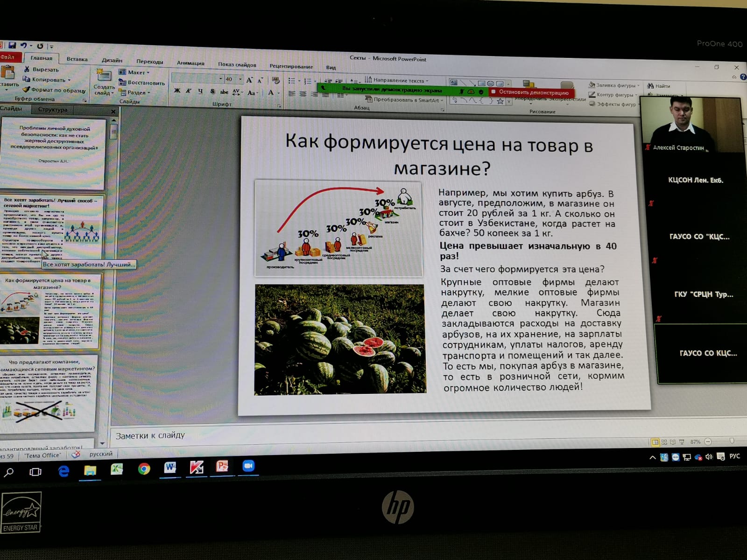The image size is (747, 560).
Task: Adjust the zoom slider at 87%
Action: tap(732, 441)
